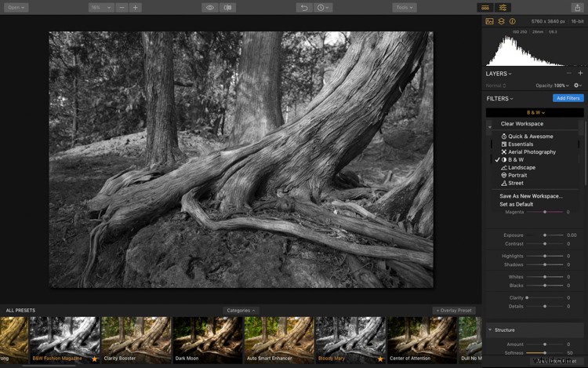
Task: Click the share/export icon
Action: (578, 8)
